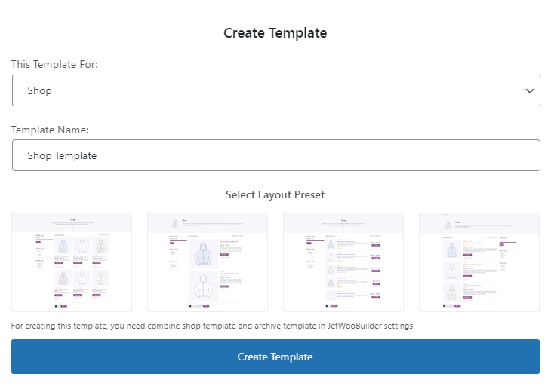Click the dropdown chevron arrow next to Shop
This screenshot has width=551, height=392.
pyautogui.click(x=530, y=91)
